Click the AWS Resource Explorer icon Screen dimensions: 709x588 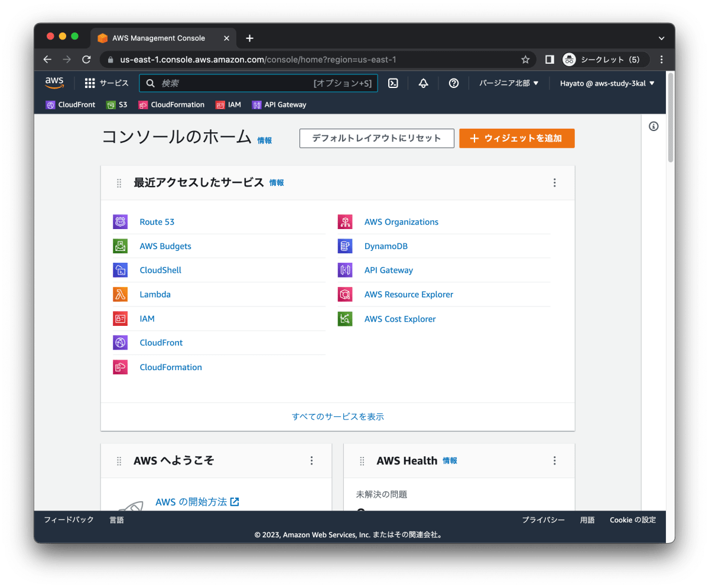pyautogui.click(x=345, y=295)
